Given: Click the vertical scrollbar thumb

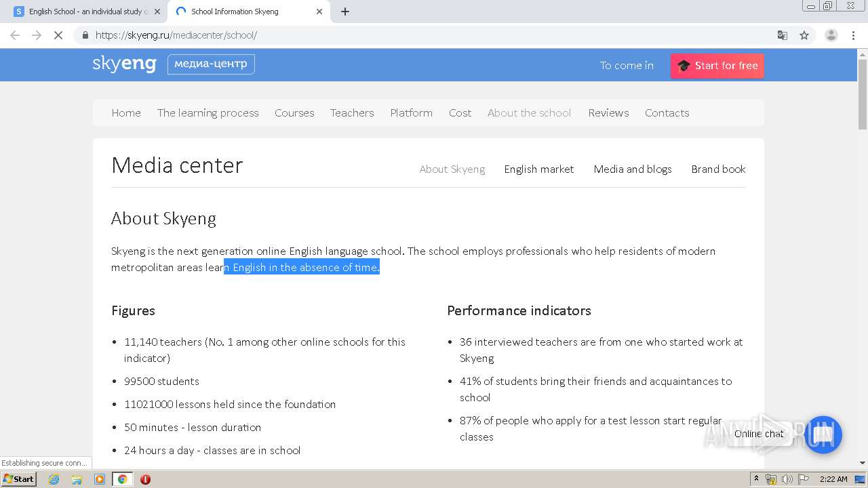Looking at the screenshot, I should (863, 94).
